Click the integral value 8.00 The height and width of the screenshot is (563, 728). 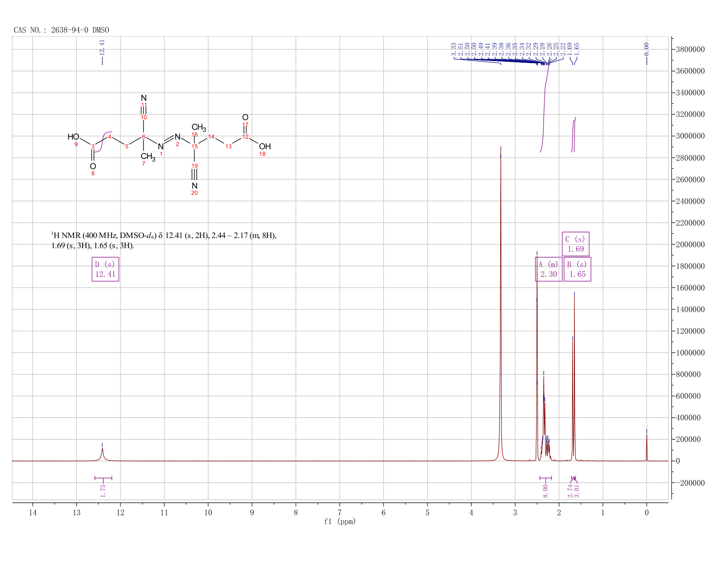click(x=545, y=491)
